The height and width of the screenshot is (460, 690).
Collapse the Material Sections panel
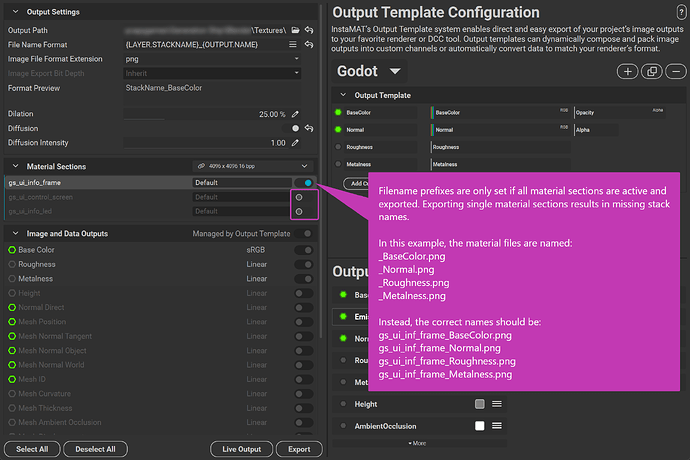point(15,166)
